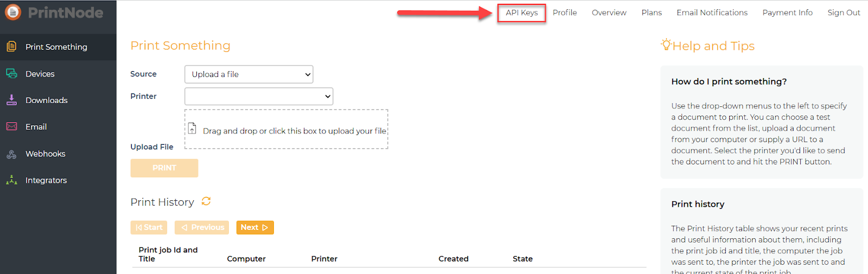Click the upload file icon in drop box
The image size is (868, 274).
(192, 129)
